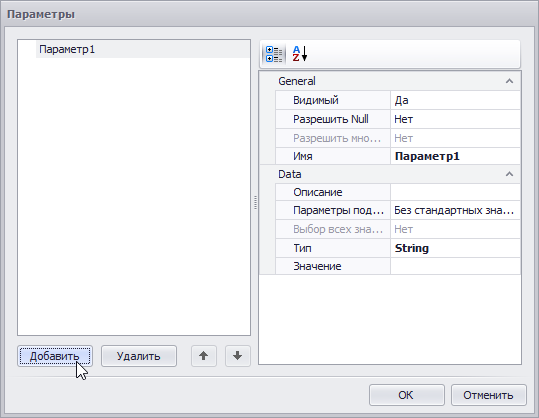
Task: Sort properties alphabetically with A-Z icon
Action: [x=299, y=54]
